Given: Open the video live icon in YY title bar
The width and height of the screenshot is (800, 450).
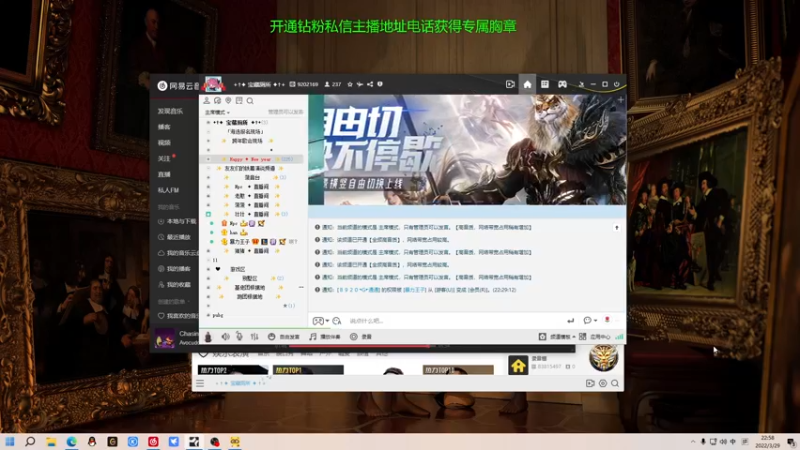Looking at the screenshot, I should (x=510, y=84).
